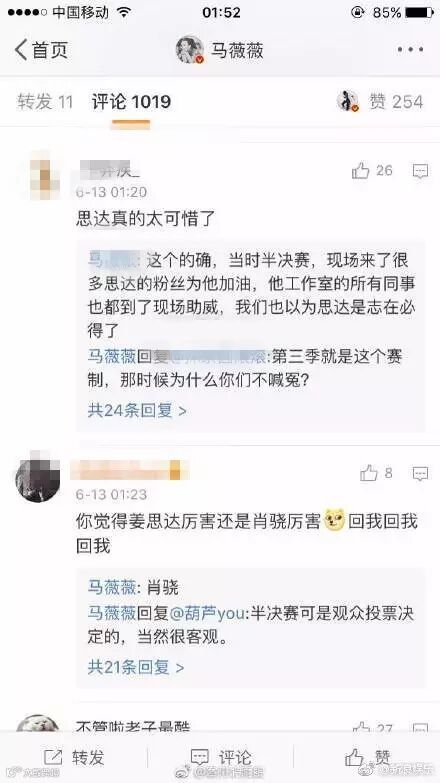Screen dimensions: 440x783
Task: Select the 评论 1019 tab
Action: click(131, 102)
